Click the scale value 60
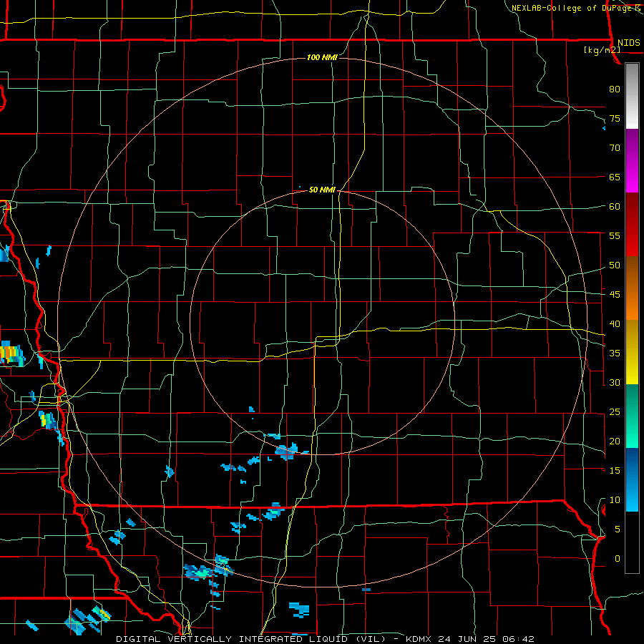The width and height of the screenshot is (644, 644). (x=615, y=207)
